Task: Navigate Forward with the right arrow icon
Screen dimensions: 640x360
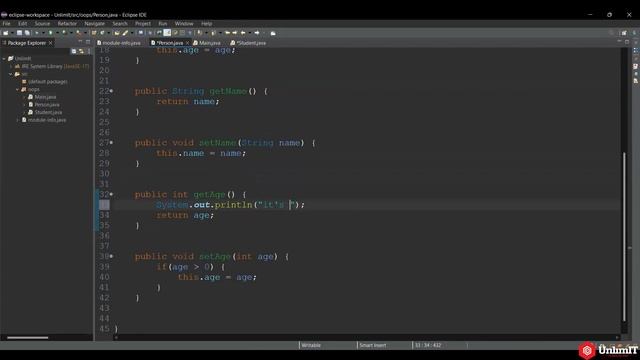Action: pyautogui.click(x=257, y=33)
